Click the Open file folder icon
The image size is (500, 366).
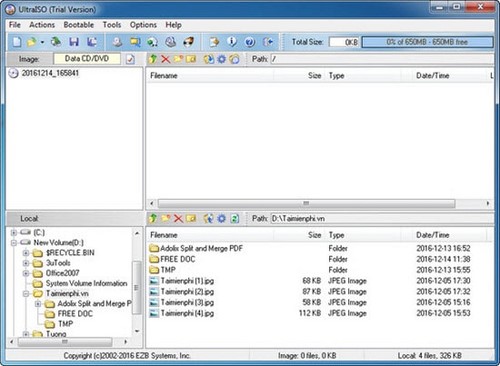[32, 42]
